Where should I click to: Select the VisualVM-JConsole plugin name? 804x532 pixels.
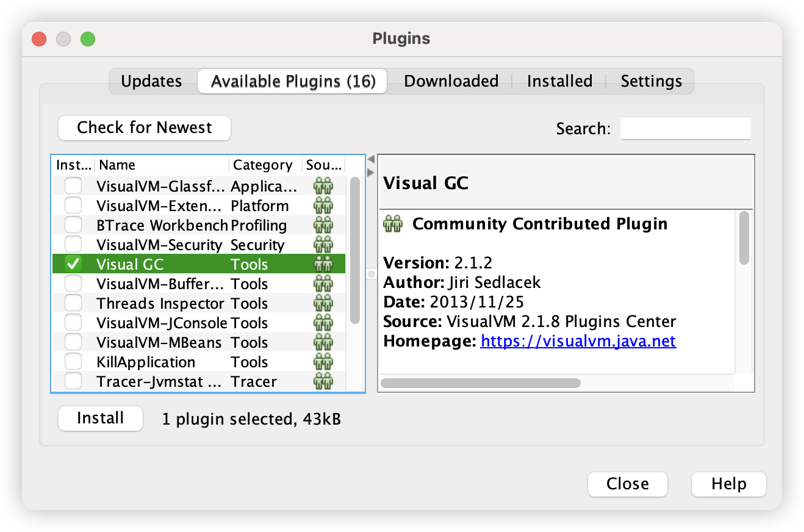(x=162, y=323)
